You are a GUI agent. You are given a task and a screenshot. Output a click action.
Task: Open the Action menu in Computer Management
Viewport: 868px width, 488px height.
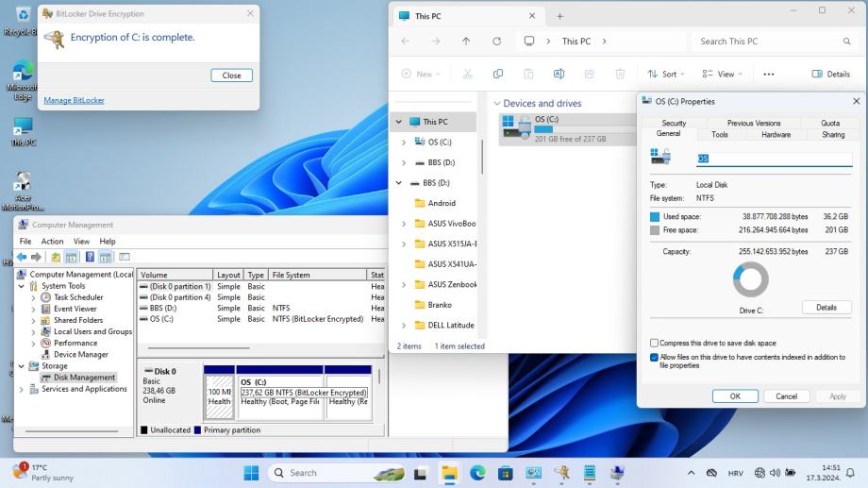52,241
